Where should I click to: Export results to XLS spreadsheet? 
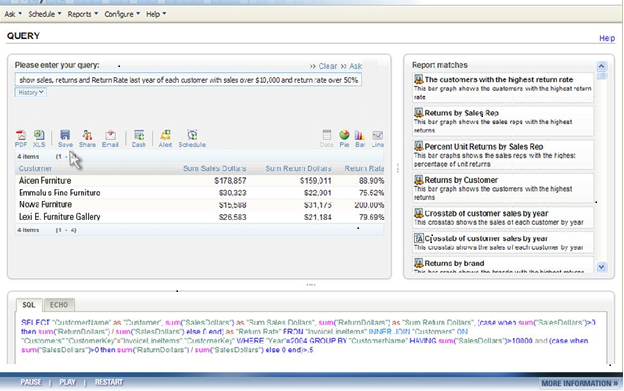coord(39,138)
